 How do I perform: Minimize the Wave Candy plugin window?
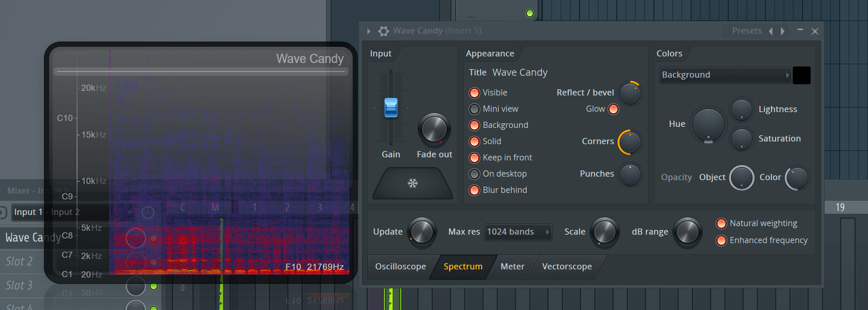click(800, 30)
